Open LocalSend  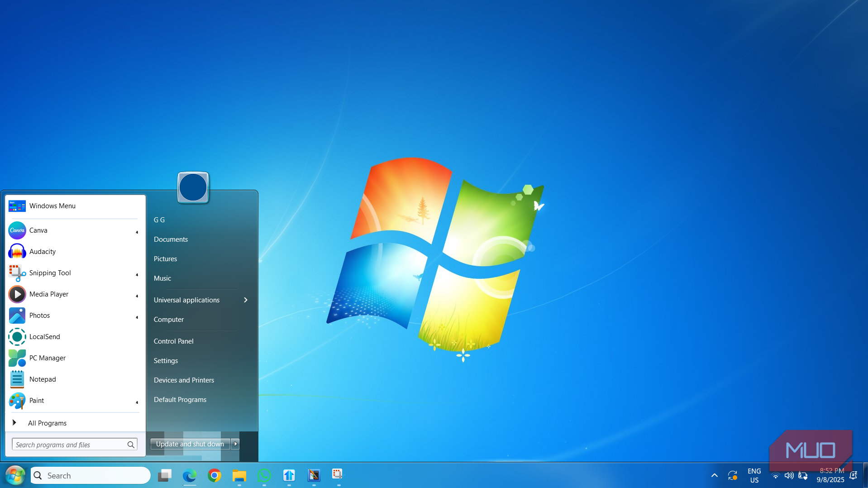click(44, 336)
